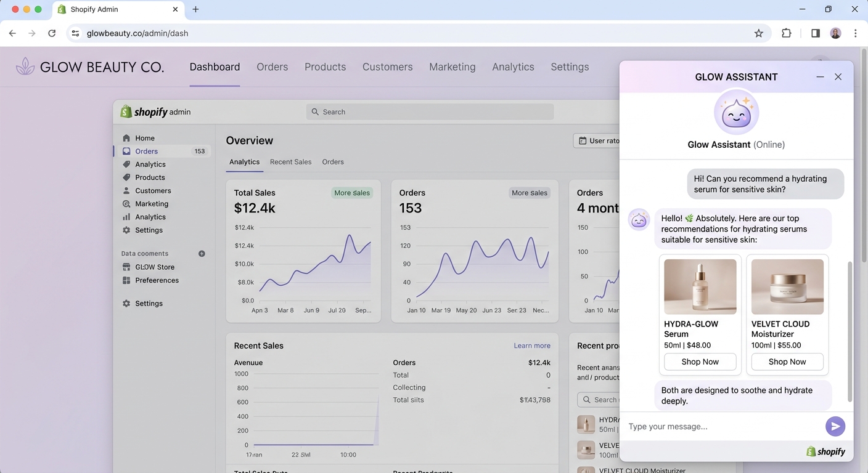The height and width of the screenshot is (473, 868).
Task: Click the Glow Beauty Co. lotus logo
Action: click(25, 67)
